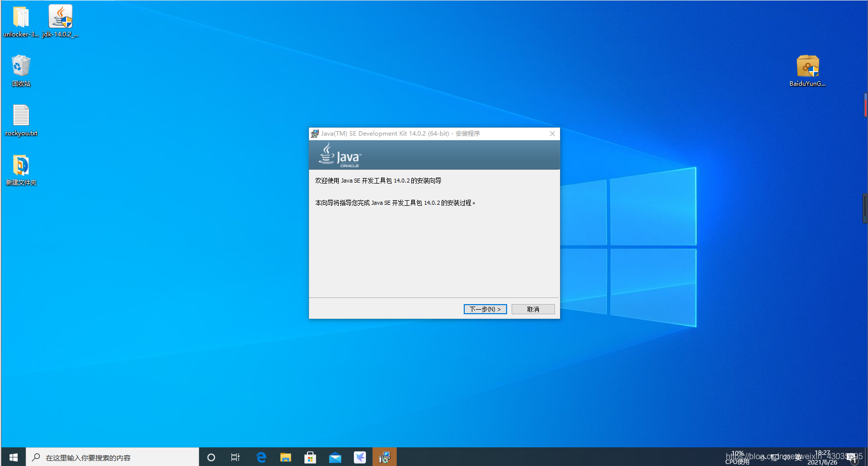Select the rockyou.txt file icon

point(21,120)
